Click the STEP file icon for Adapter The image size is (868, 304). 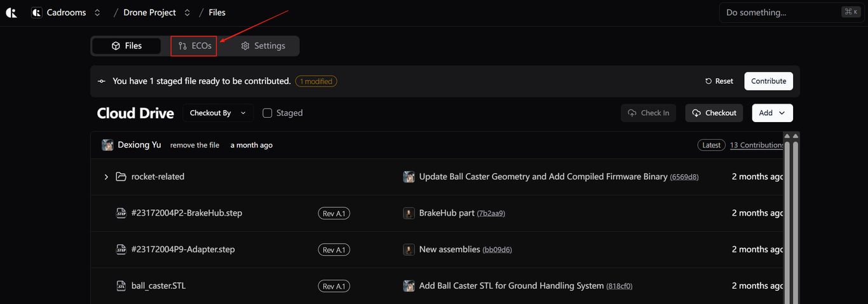pyautogui.click(x=121, y=249)
